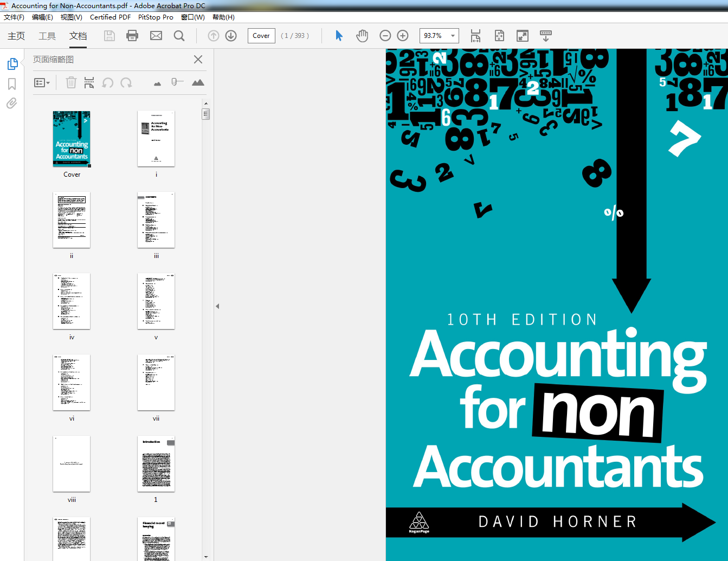Adjust the thumbnail size slider handle
The width and height of the screenshot is (728, 561).
click(x=175, y=82)
